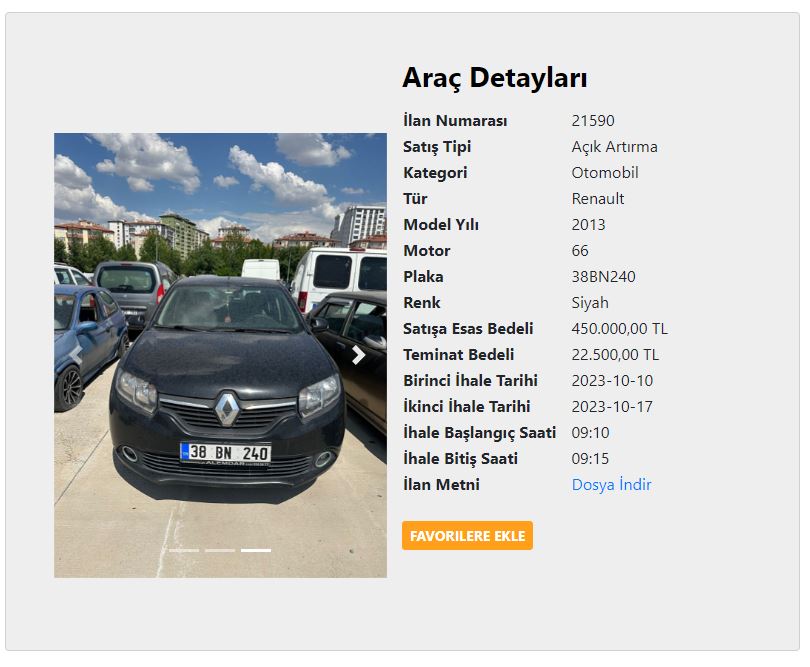810x667 pixels.
Task: Click the Açık Artırma sale type value
Action: coord(614,147)
